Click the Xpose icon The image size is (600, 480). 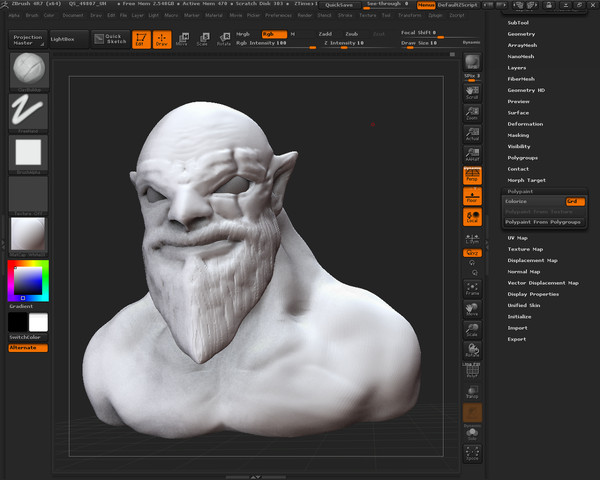pos(472,454)
